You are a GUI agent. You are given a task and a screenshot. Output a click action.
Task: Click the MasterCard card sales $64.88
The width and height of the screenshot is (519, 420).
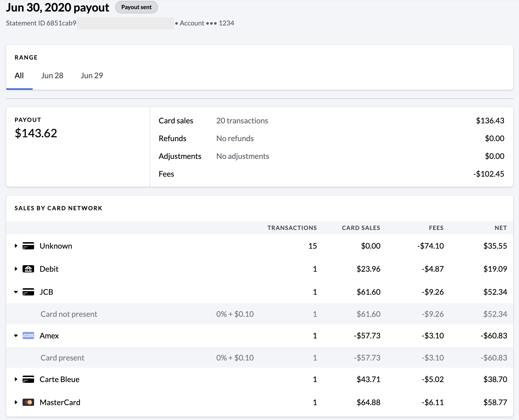click(368, 402)
